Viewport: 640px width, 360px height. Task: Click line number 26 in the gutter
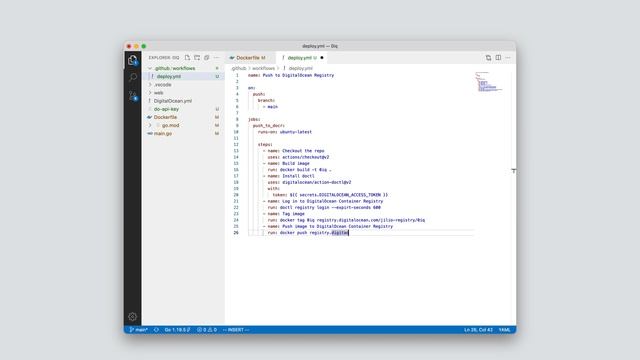pos(236,233)
